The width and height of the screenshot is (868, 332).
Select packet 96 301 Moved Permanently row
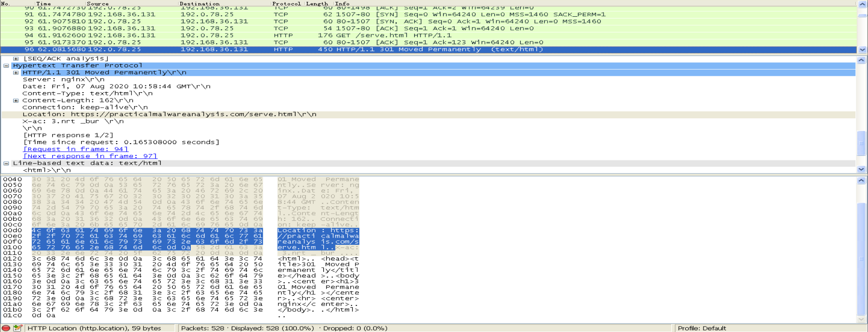pos(428,50)
